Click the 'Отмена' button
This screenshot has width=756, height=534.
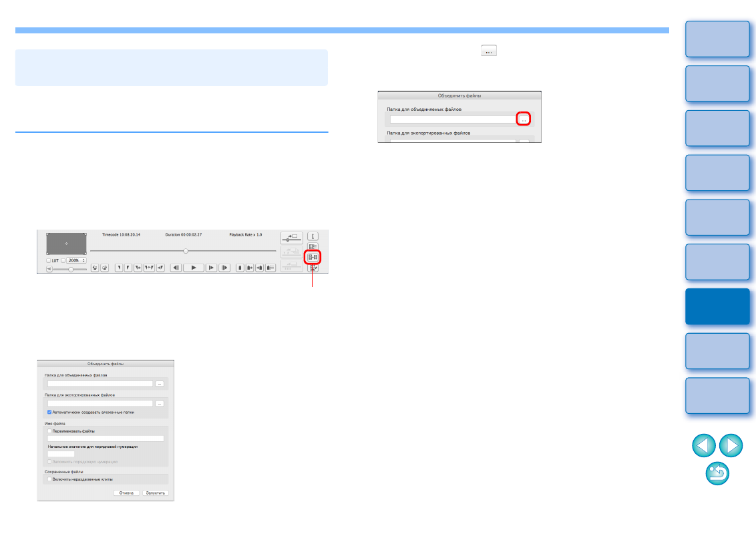pyautogui.click(x=126, y=493)
